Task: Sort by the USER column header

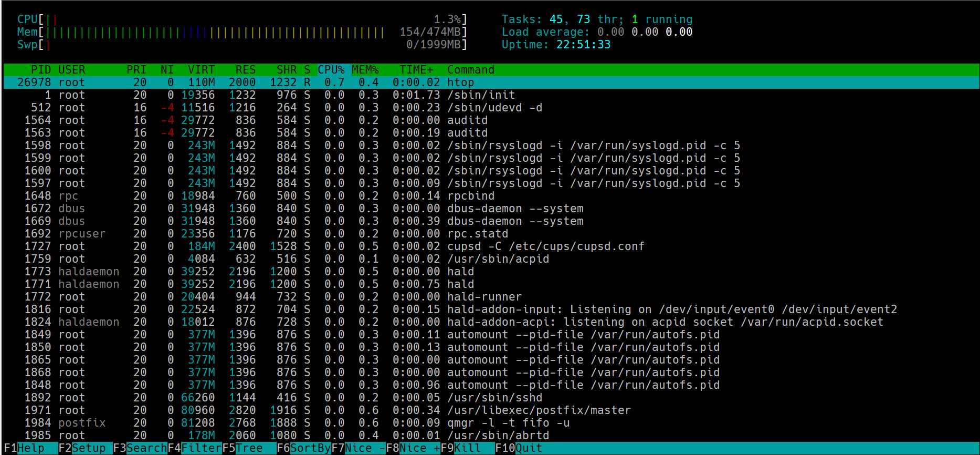Action: click(x=72, y=70)
